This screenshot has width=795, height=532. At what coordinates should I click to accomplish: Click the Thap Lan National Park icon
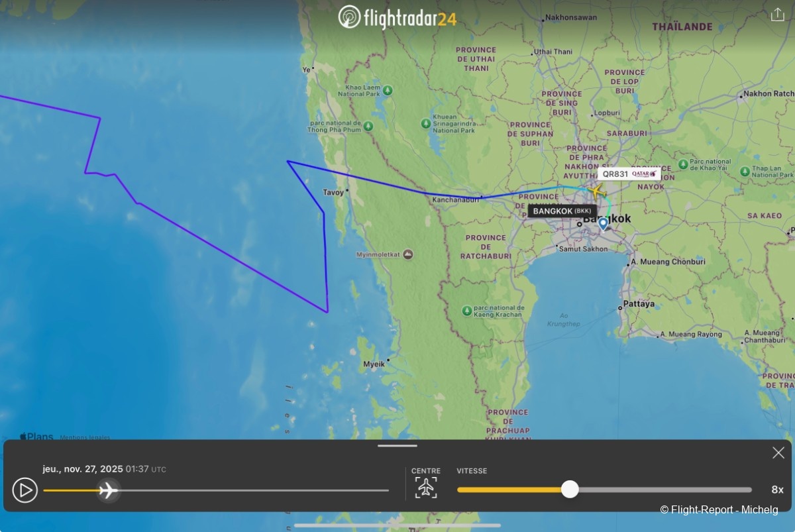coord(744,170)
